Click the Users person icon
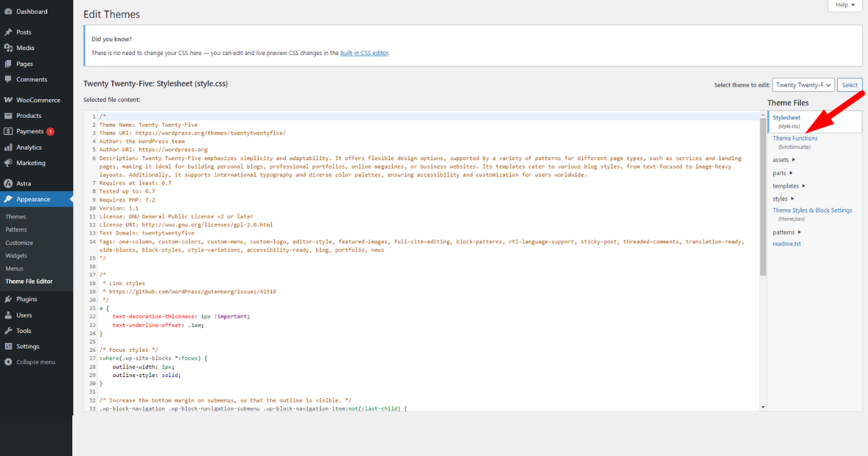 pos(8,315)
